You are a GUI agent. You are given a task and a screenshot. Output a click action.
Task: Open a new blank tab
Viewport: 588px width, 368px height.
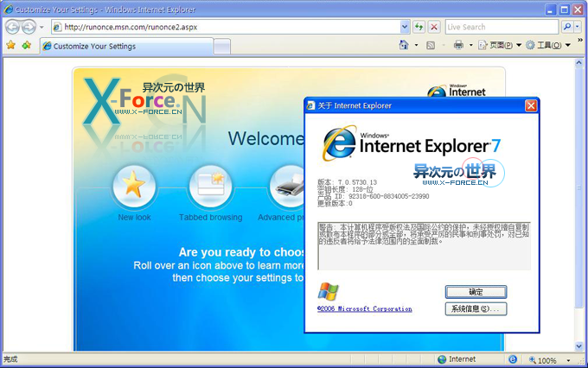click(x=222, y=47)
